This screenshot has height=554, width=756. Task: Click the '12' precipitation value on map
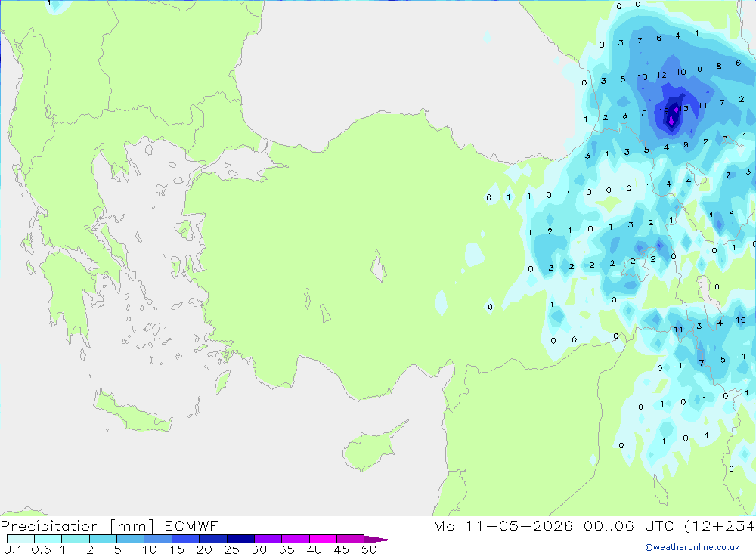pos(661,76)
